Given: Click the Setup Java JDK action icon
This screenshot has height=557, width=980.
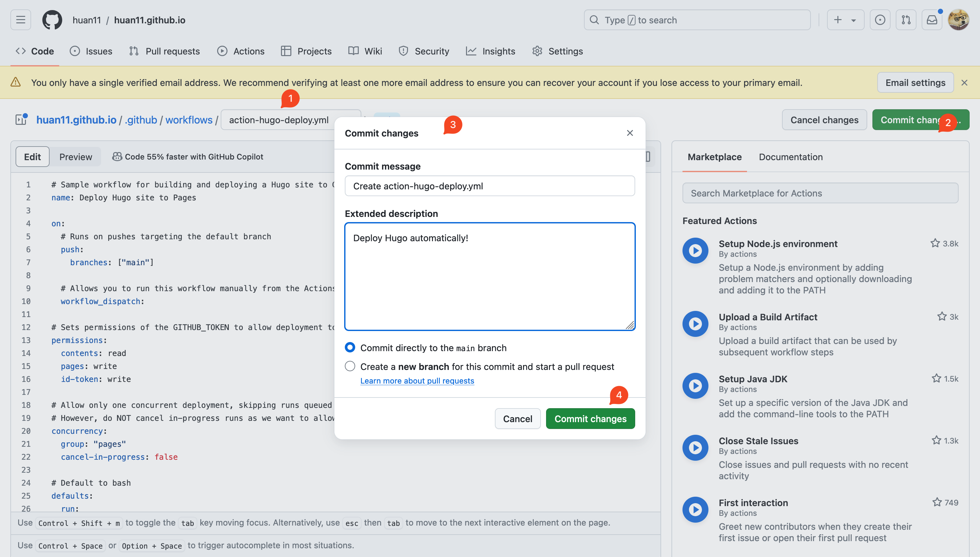Looking at the screenshot, I should point(695,385).
